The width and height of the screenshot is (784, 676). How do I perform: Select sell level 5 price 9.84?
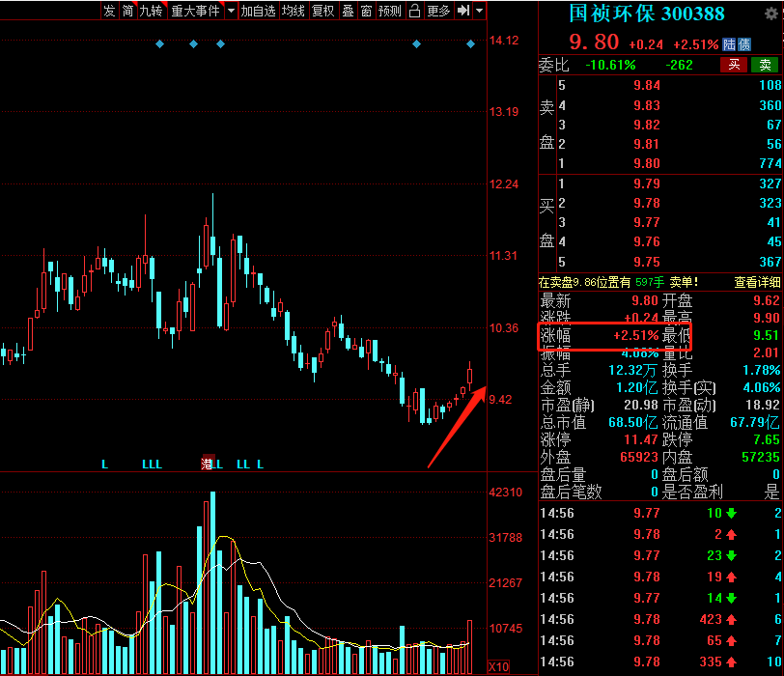(647, 86)
